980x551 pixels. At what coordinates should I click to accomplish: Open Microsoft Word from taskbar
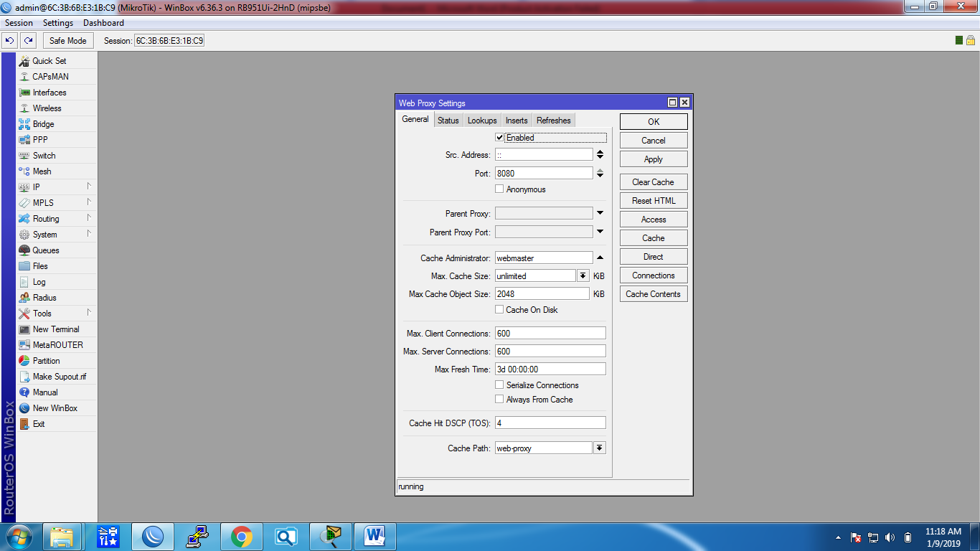pyautogui.click(x=375, y=537)
